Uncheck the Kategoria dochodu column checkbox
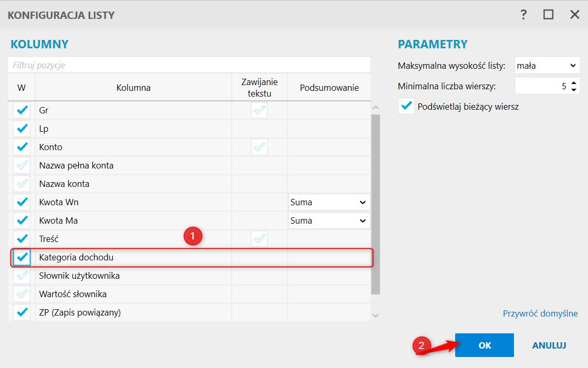Image resolution: width=588 pixels, height=368 pixels. [22, 257]
